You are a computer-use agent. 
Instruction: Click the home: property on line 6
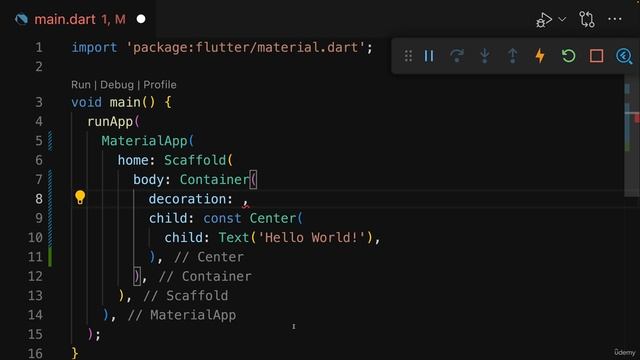coord(137,160)
